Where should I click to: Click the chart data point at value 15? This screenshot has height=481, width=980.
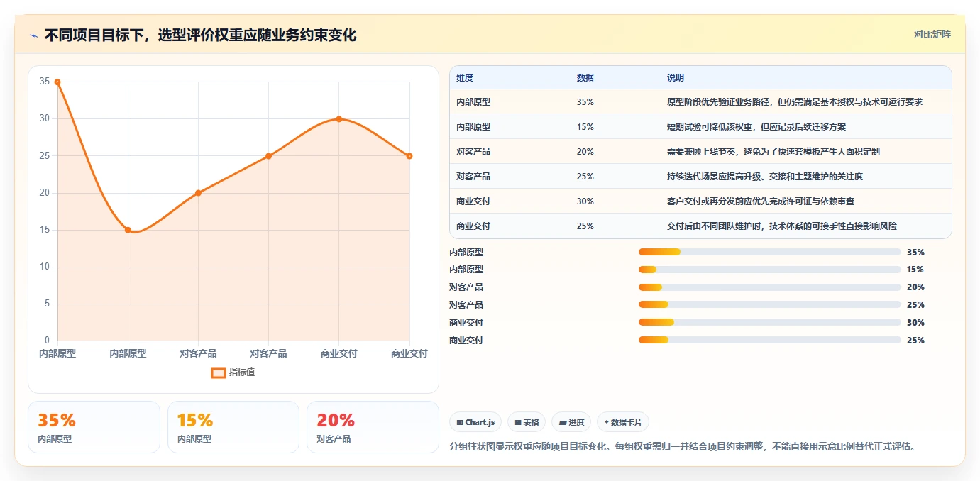pyautogui.click(x=128, y=230)
